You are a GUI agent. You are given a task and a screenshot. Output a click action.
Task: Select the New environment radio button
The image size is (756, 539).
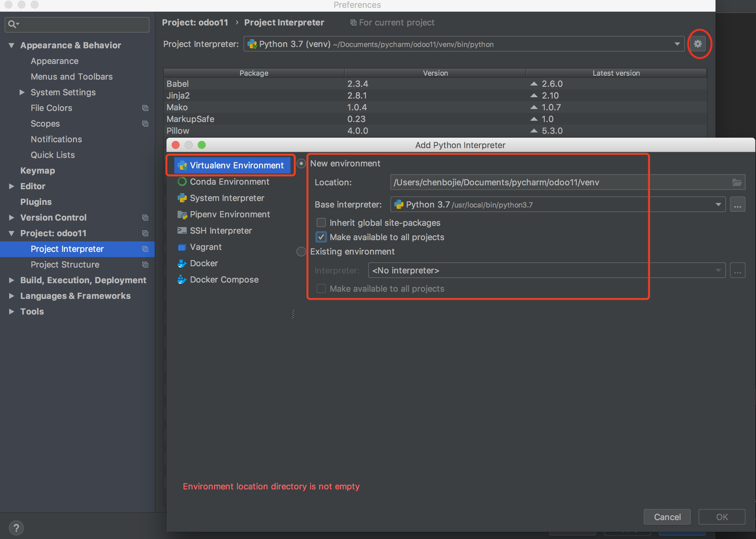click(x=301, y=164)
